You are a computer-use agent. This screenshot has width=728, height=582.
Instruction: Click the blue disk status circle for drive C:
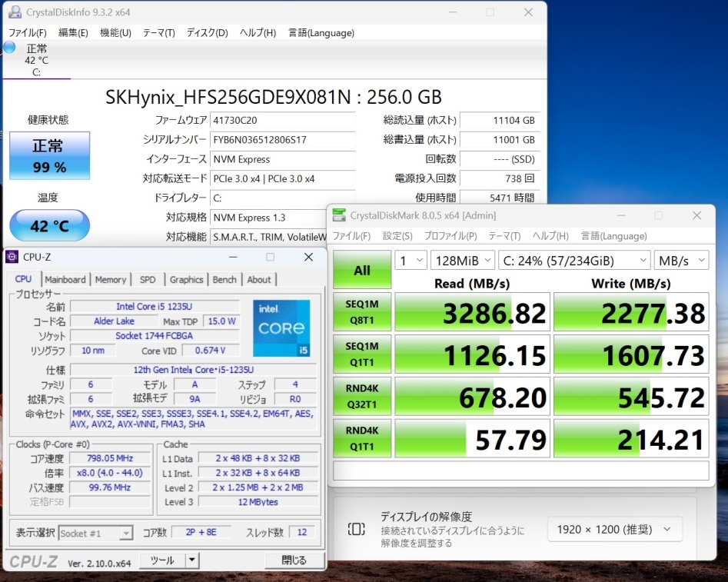click(9, 48)
